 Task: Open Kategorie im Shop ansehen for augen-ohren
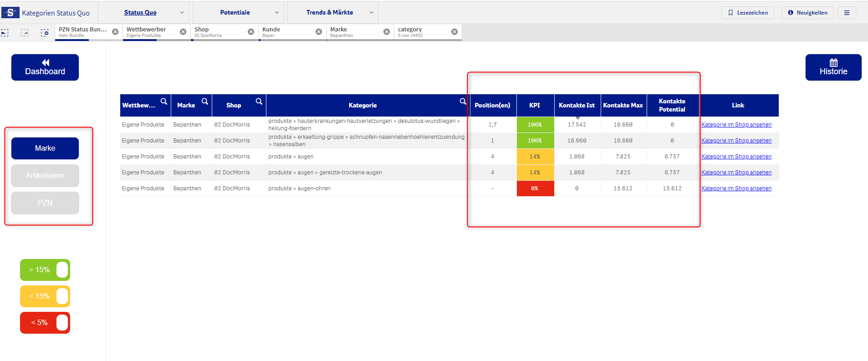coord(736,188)
